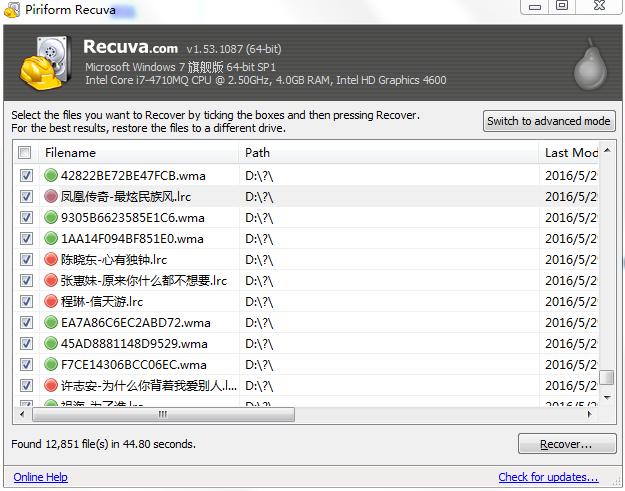The width and height of the screenshot is (625, 491).
Task: Sort list by Filename column header
Action: (139, 153)
